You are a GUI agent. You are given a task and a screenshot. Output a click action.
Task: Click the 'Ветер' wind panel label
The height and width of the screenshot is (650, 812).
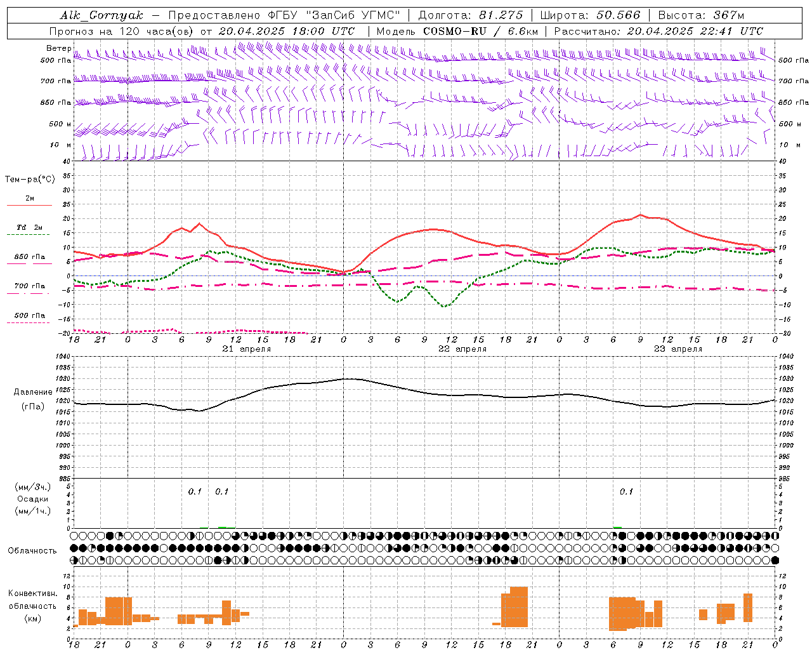click(x=58, y=48)
